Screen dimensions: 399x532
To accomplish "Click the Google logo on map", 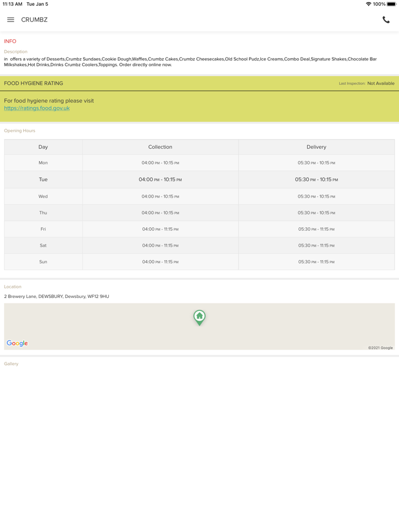I will pyautogui.click(x=17, y=343).
